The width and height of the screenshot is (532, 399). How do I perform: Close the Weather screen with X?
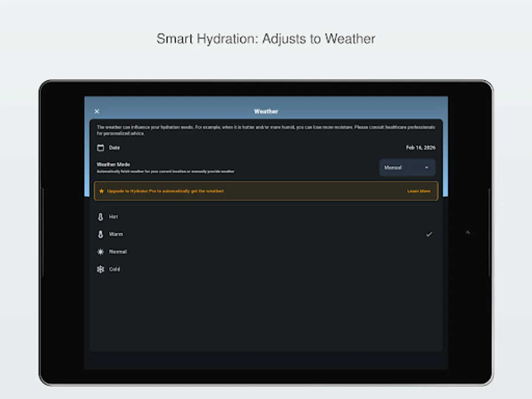pyautogui.click(x=97, y=112)
